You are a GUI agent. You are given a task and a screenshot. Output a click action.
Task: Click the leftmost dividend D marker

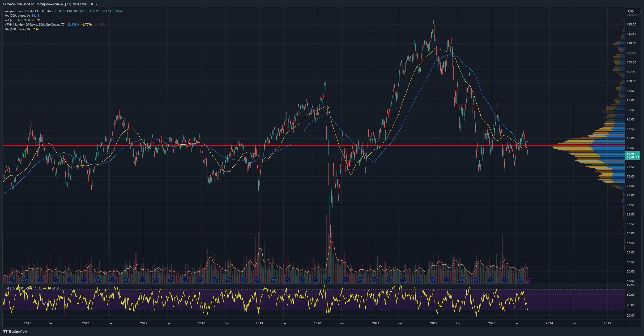[x=11, y=280]
